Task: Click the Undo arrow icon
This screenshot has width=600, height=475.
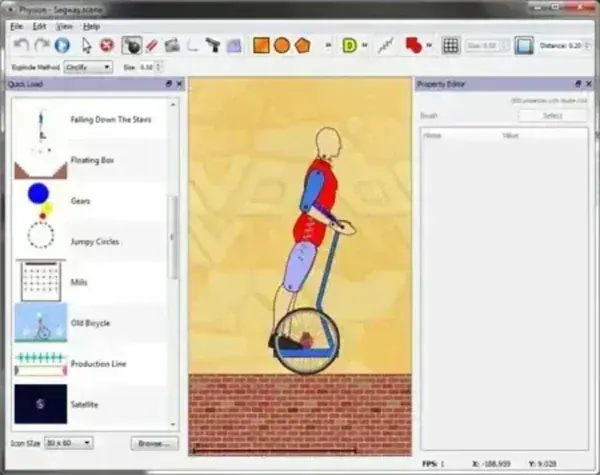Action: click(21, 46)
